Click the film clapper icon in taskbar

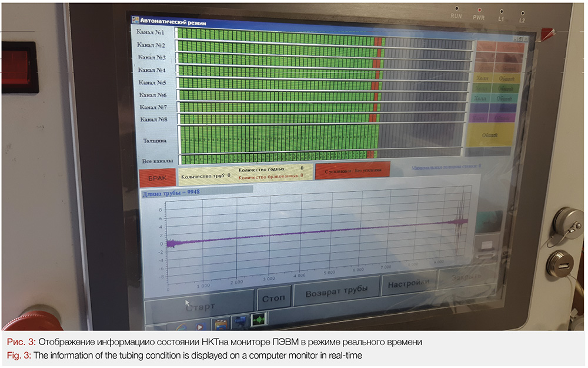pyautogui.click(x=220, y=323)
